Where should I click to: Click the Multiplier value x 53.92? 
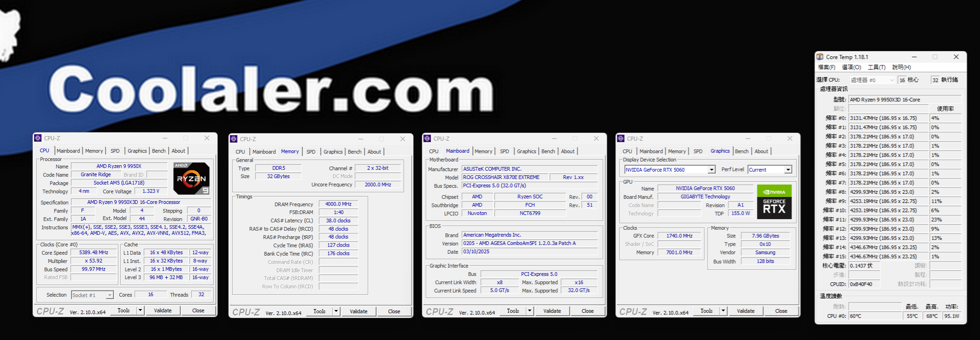(x=94, y=261)
